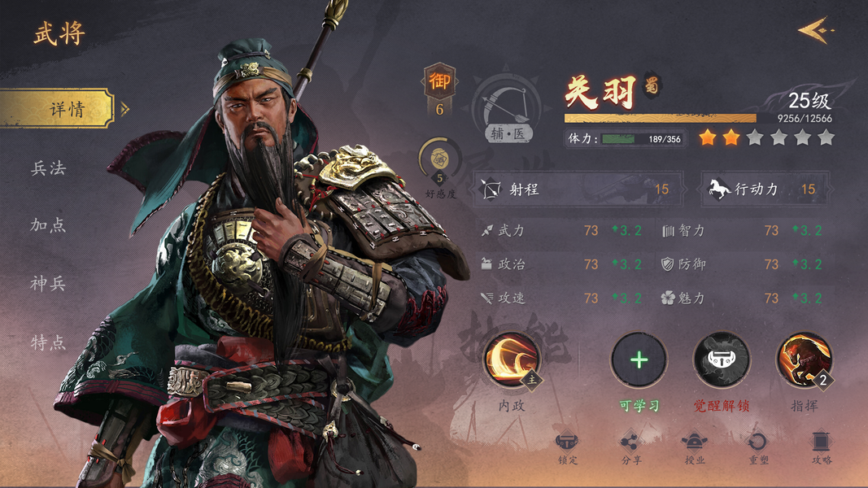Open the 攻略 guide scroll icon

pyautogui.click(x=821, y=442)
